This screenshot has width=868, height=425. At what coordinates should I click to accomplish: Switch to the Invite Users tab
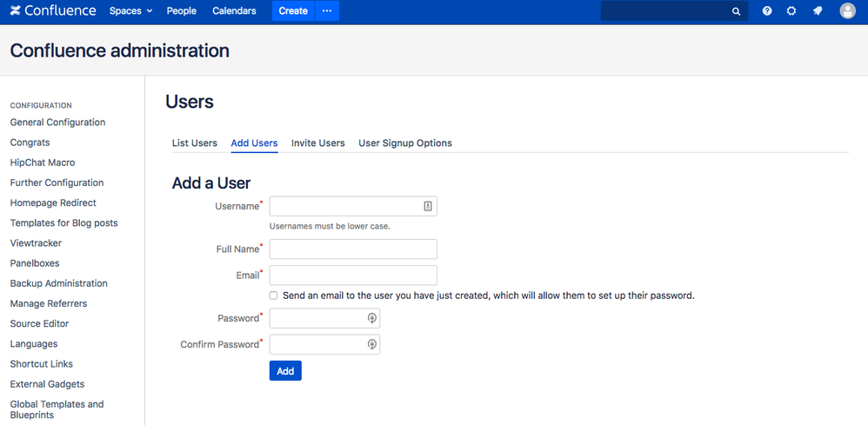(x=318, y=143)
